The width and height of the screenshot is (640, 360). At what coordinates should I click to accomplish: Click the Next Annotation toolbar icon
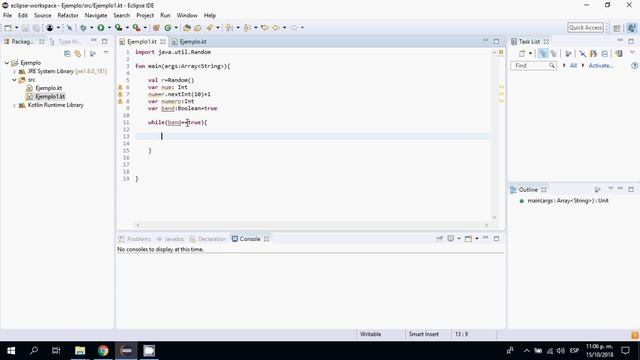click(x=229, y=28)
